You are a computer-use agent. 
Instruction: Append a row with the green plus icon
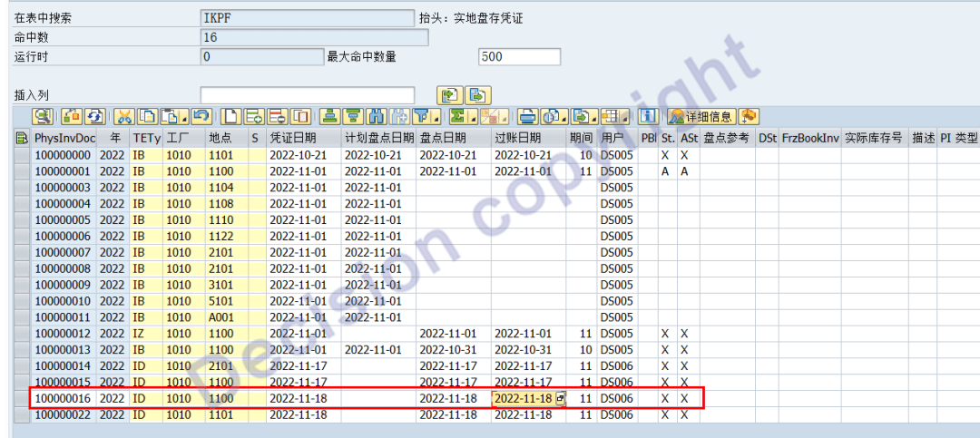[254, 116]
